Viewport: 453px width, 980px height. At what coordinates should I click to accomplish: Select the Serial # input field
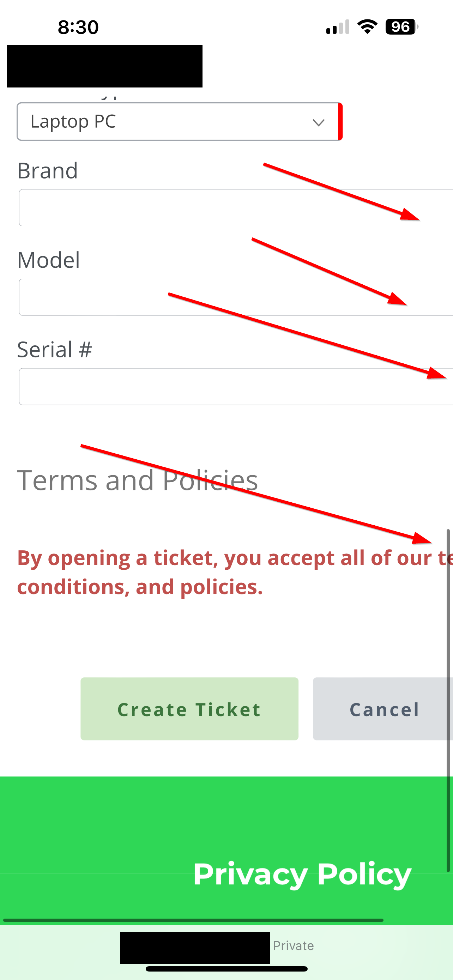click(228, 387)
